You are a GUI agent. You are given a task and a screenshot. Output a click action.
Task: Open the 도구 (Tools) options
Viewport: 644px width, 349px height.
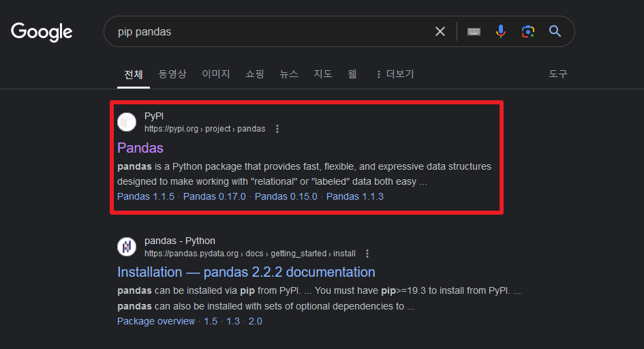[x=558, y=74]
